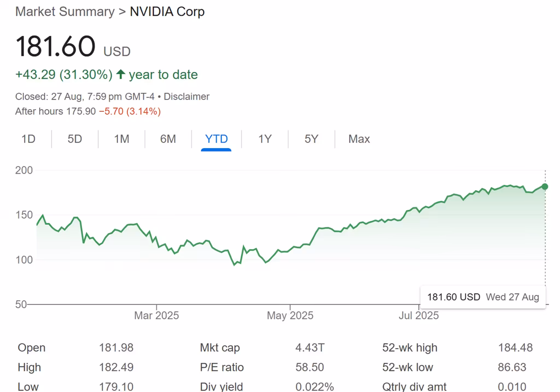Image resolution: width=560 pixels, height=392 pixels.
Task: Click the 52-wk high value 184.48
Action: pyautogui.click(x=515, y=348)
